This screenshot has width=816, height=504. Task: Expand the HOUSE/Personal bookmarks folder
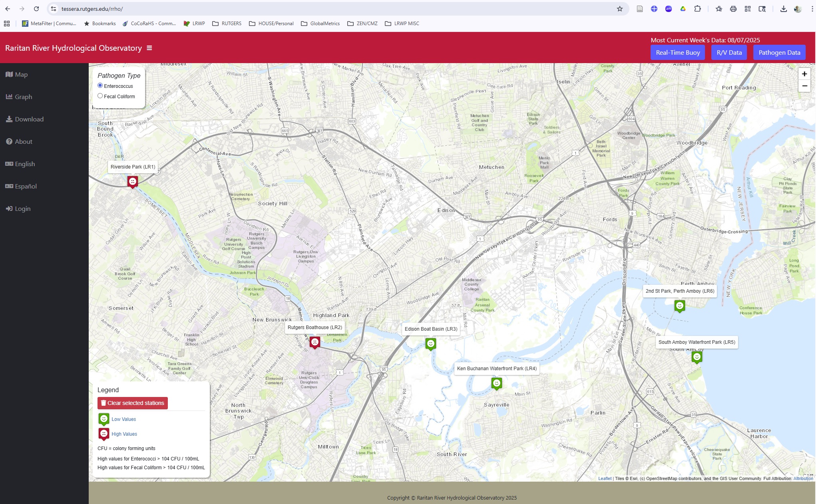click(271, 24)
